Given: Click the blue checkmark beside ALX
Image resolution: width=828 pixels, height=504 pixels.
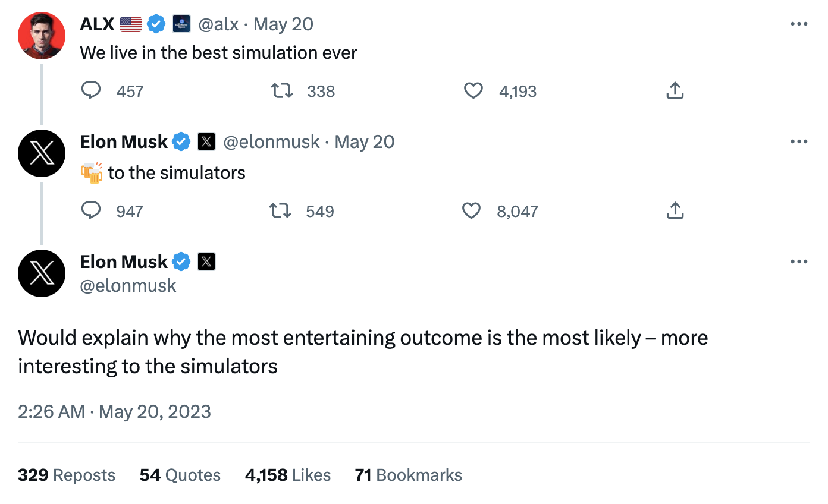Looking at the screenshot, I should (156, 24).
